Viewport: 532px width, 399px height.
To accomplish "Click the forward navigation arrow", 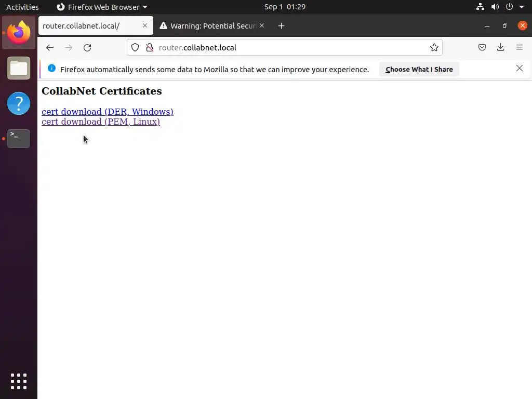I will click(69, 47).
